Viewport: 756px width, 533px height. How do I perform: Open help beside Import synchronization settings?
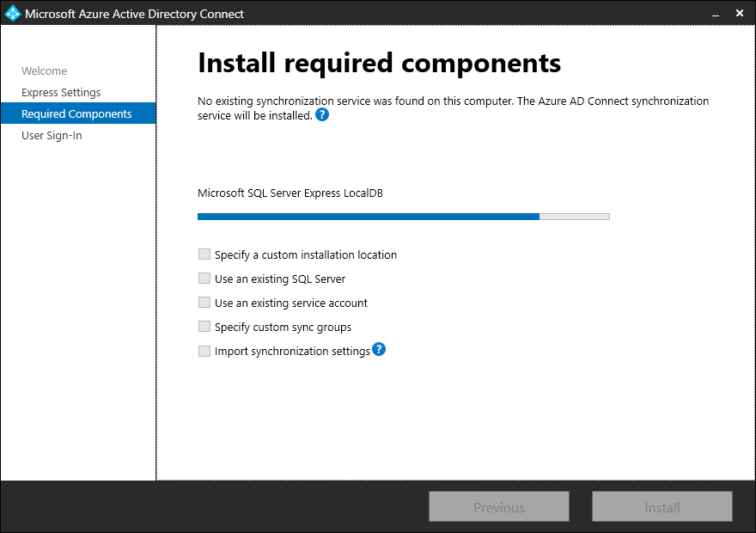[x=378, y=350]
